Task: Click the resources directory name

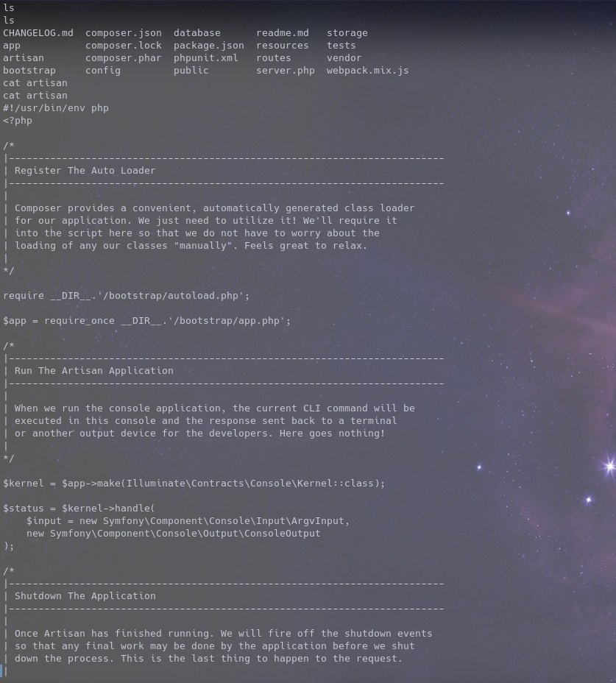Action: (283, 46)
